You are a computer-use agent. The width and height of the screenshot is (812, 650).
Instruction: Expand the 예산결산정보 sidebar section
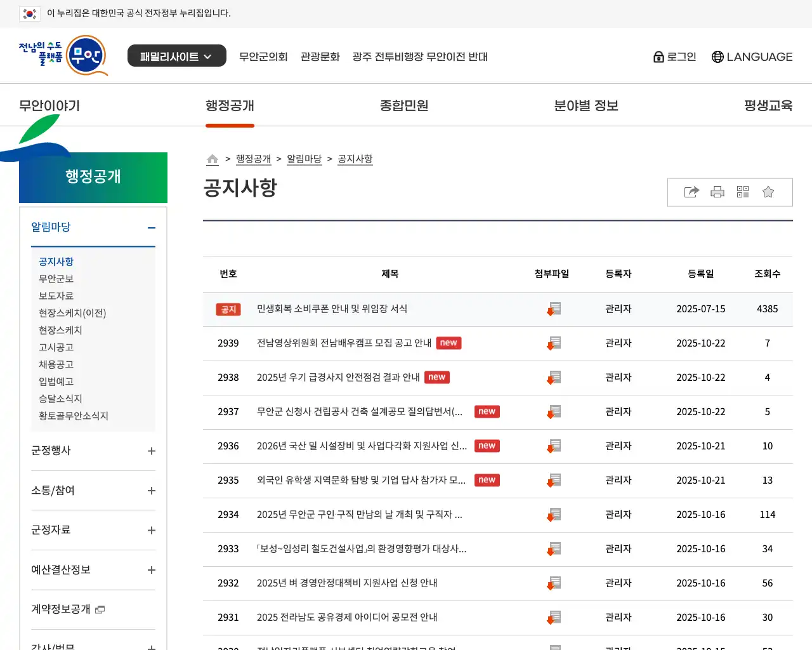pos(151,570)
